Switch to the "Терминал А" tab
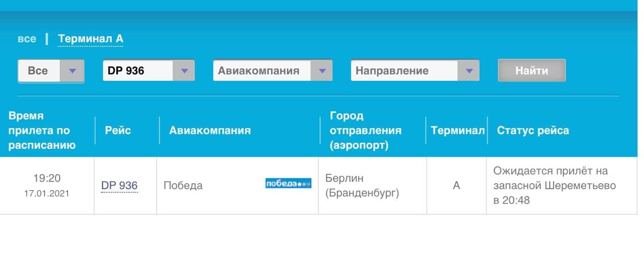 (x=91, y=39)
